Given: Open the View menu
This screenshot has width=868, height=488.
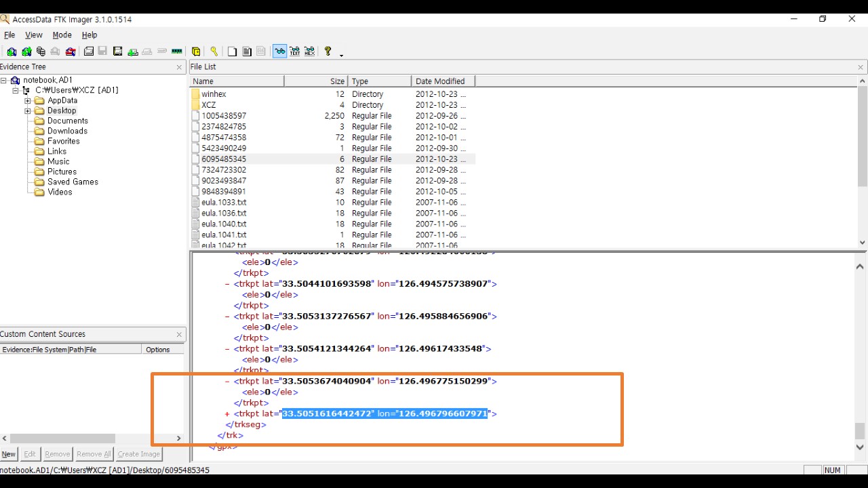Looking at the screenshot, I should pos(33,35).
